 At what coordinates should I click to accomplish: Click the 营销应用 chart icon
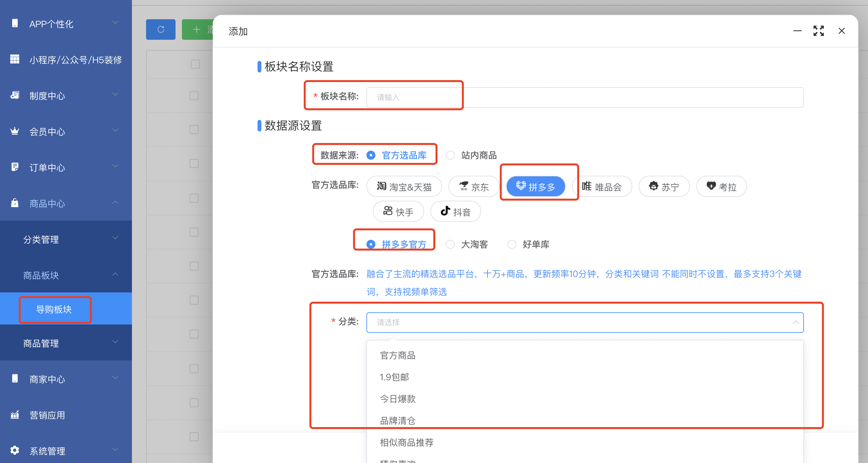click(x=14, y=415)
